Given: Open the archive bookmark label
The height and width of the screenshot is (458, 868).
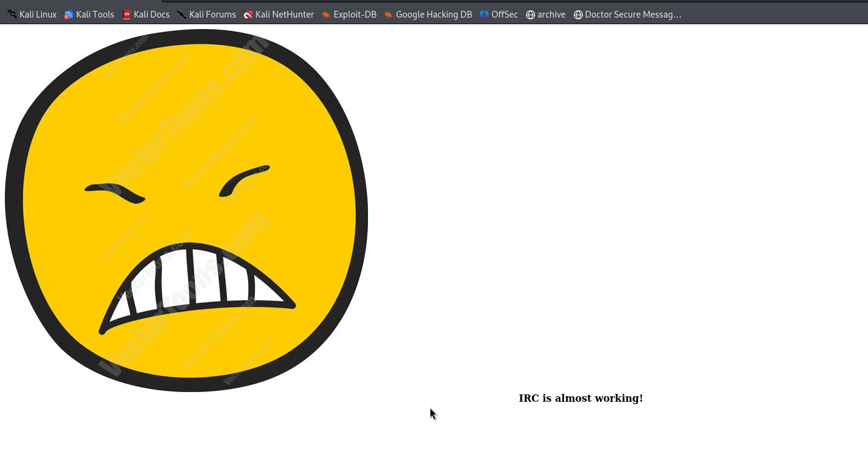Looking at the screenshot, I should point(551,15).
